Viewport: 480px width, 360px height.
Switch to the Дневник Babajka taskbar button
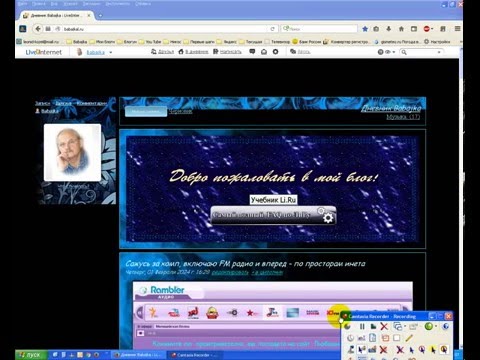[x=138, y=355]
